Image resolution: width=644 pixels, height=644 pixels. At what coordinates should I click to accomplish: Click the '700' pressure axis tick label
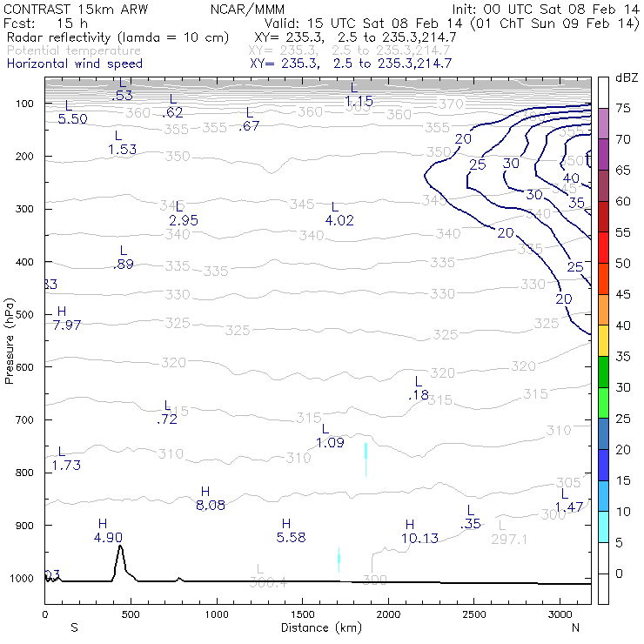pos(24,420)
